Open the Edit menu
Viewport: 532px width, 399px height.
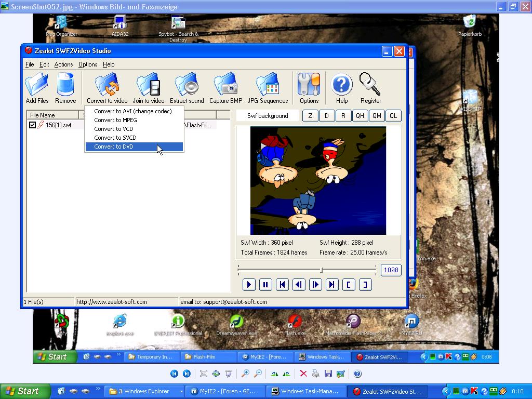pos(44,64)
